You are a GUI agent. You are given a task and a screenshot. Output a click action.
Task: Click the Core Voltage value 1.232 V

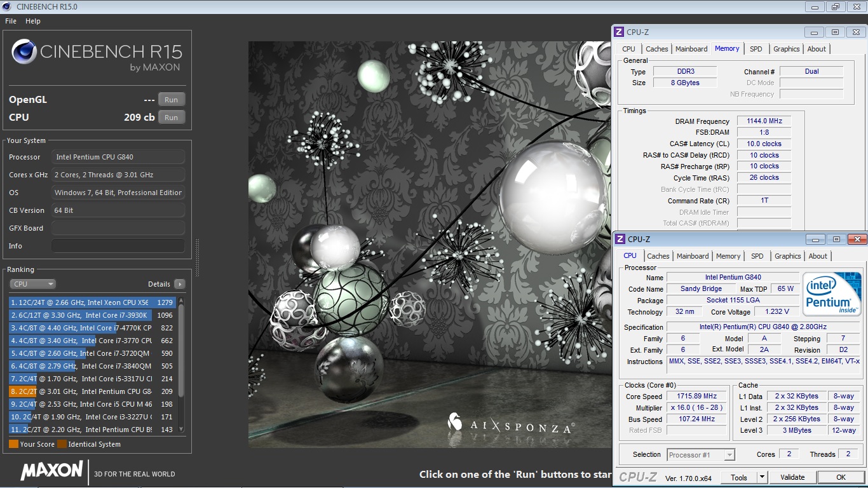(776, 311)
